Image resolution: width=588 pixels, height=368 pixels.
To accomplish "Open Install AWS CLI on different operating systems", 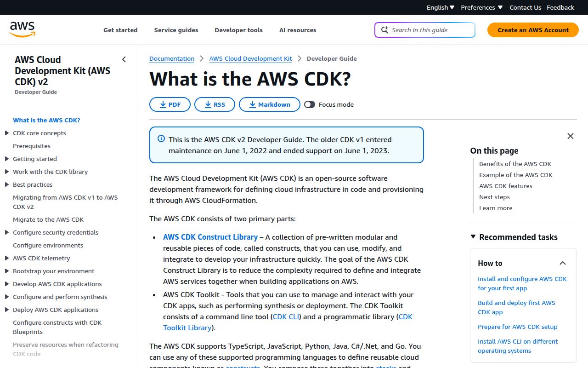I will point(518,346).
